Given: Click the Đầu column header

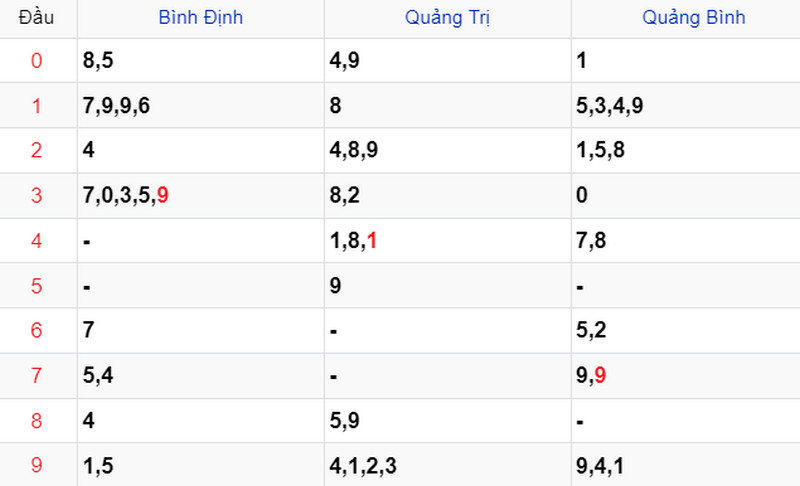Looking at the screenshot, I should pos(36,18).
